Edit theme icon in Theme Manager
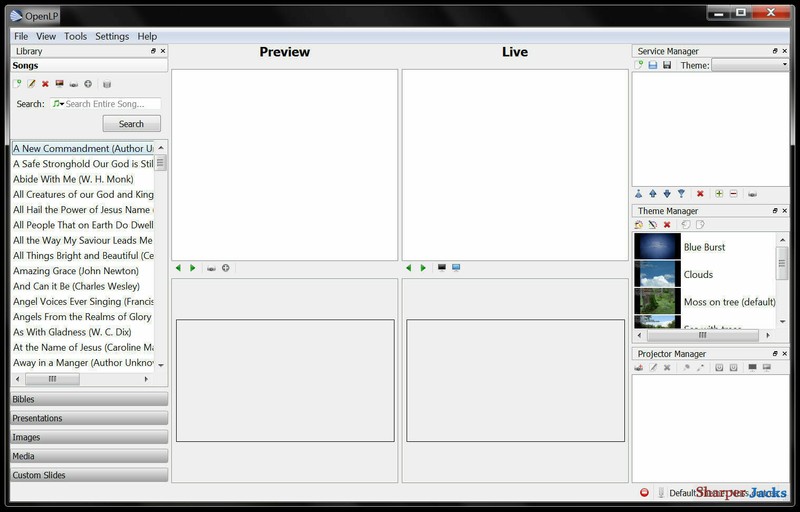Screen dimensions: 800x512 point(653,224)
